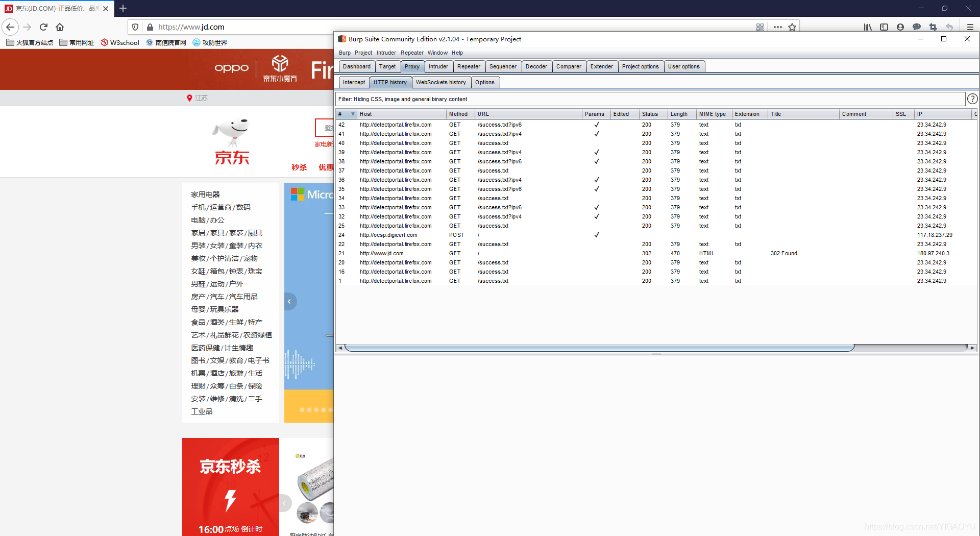The image size is (980, 536).
Task: Open page actions three-dots menu
Action: [777, 27]
